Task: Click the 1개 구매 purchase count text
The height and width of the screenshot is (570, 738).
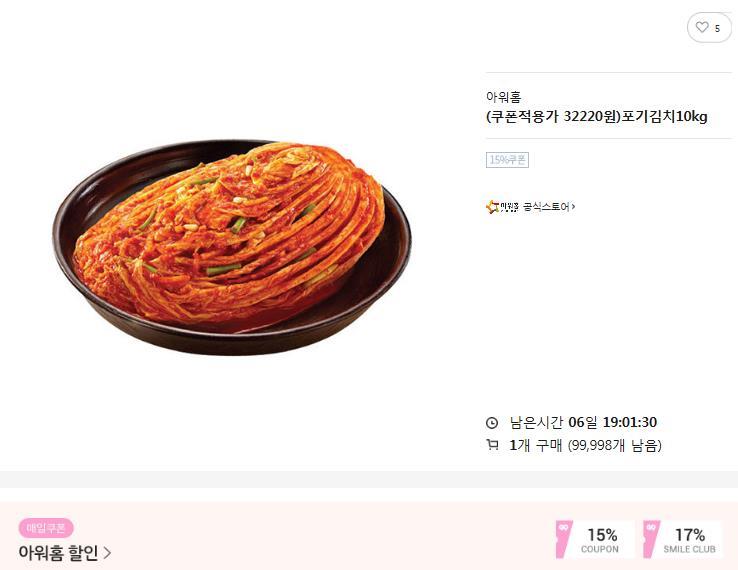Action: click(x=536, y=445)
